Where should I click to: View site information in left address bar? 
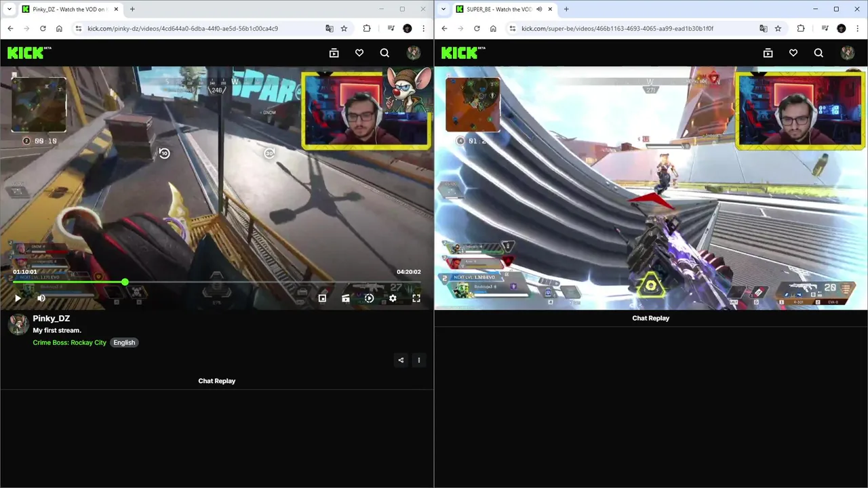pos(79,28)
